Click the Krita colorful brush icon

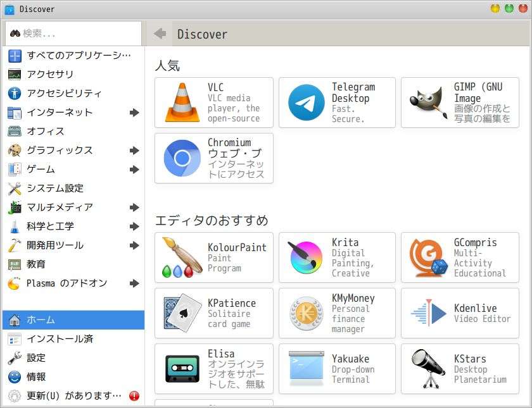(x=306, y=257)
